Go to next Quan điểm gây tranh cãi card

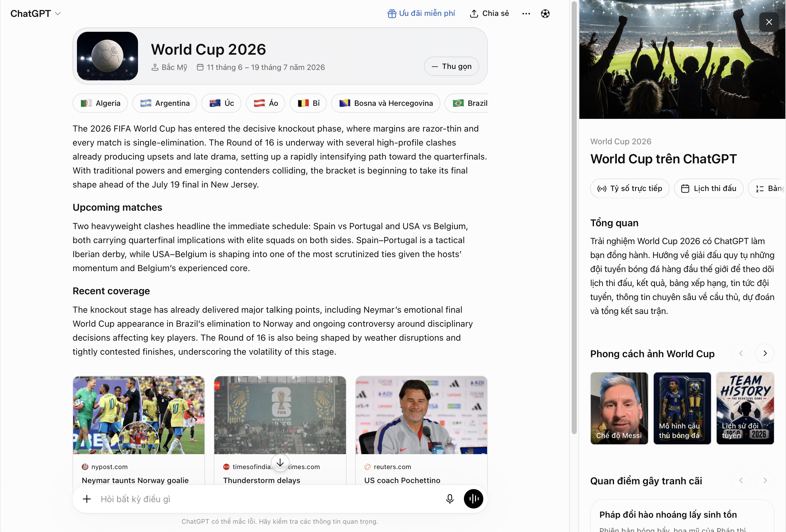765,480
